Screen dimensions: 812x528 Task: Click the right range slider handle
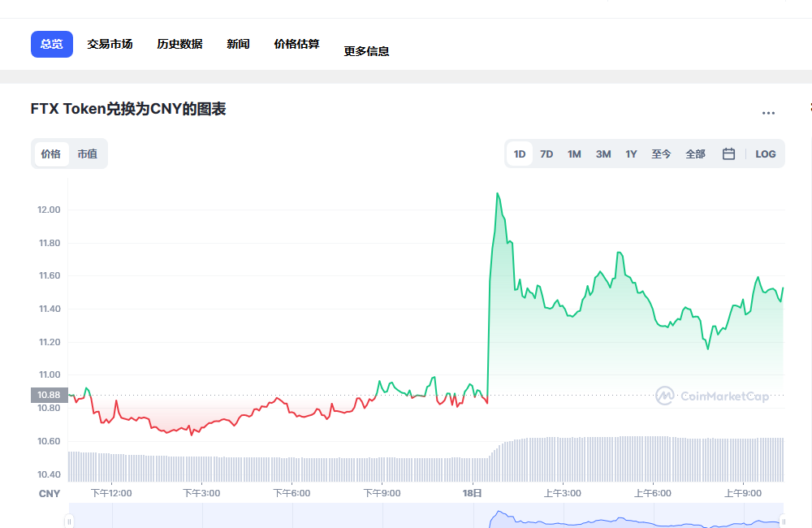[783, 521]
